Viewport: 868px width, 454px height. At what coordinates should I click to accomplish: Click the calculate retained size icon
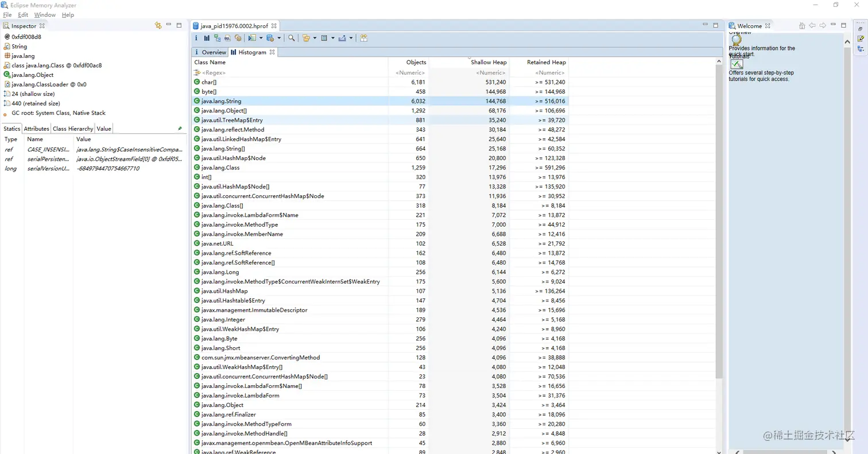tap(324, 38)
